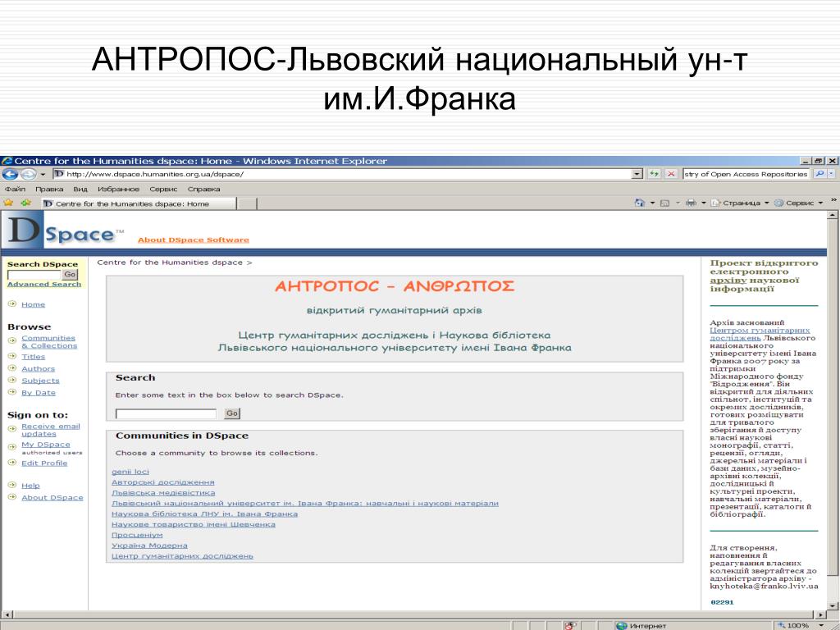Screen dimensions: 840x630
Task: Open Центр гуманітарних досліджень link in right panel
Action: coord(760,335)
